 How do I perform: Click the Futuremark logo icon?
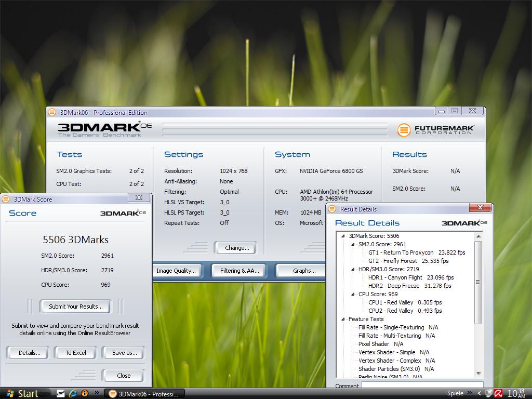pos(404,130)
